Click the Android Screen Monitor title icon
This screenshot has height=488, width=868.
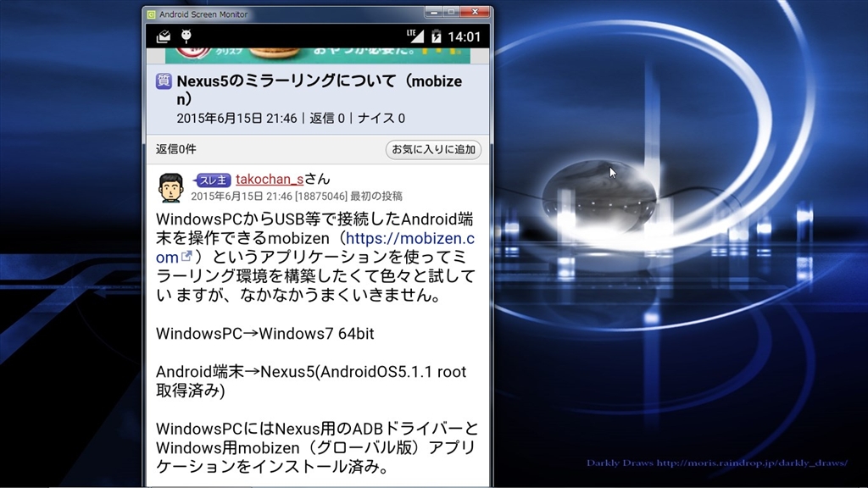pos(152,14)
